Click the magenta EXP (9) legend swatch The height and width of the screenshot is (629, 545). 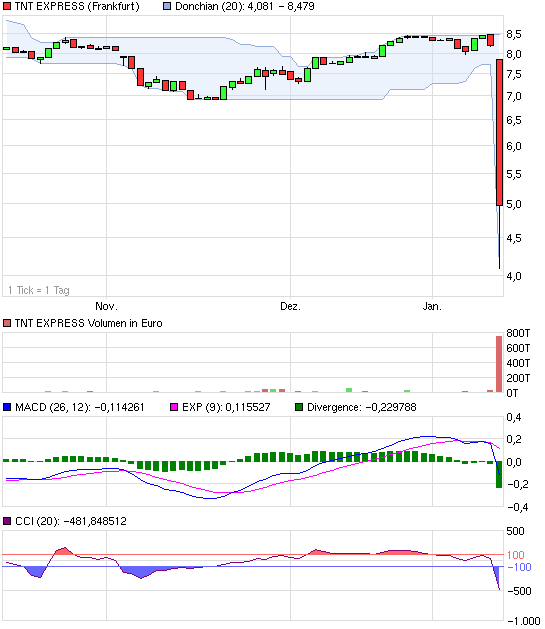click(x=174, y=407)
